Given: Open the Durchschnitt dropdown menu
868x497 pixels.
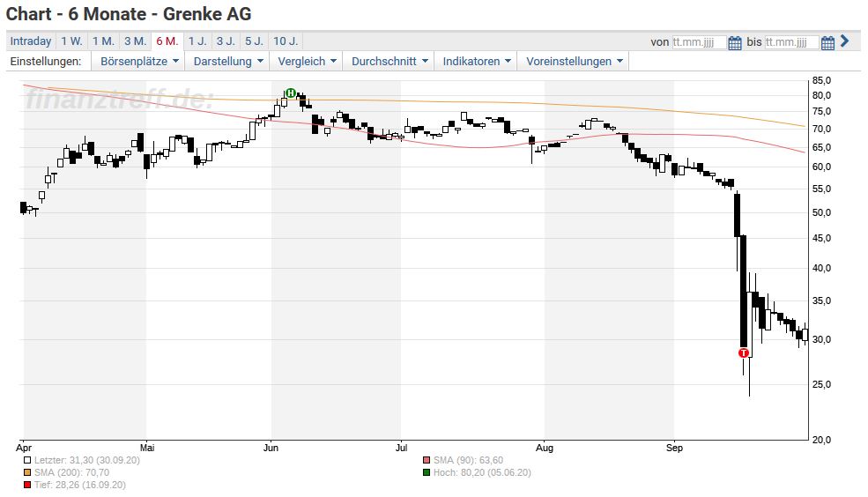Looking at the screenshot, I should pyautogui.click(x=389, y=62).
